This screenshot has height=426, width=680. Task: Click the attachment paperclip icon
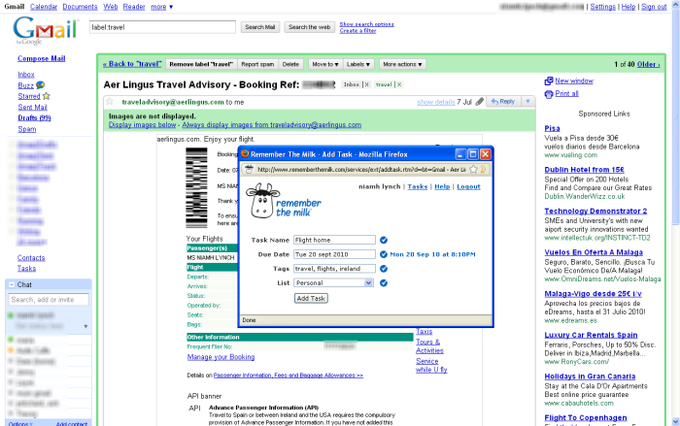pyautogui.click(x=479, y=102)
